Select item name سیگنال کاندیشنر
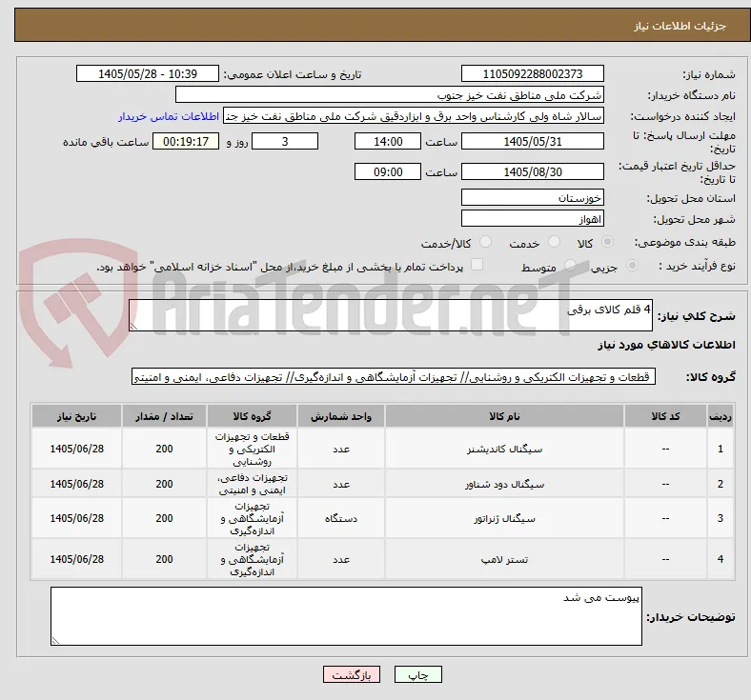This screenshot has width=751, height=700. (x=504, y=449)
